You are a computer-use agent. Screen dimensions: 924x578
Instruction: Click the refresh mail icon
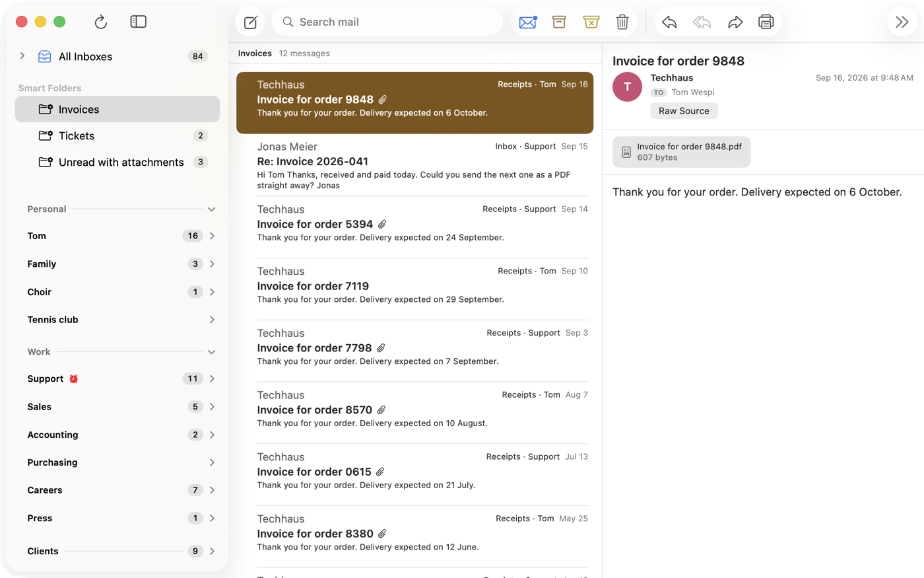[100, 22]
